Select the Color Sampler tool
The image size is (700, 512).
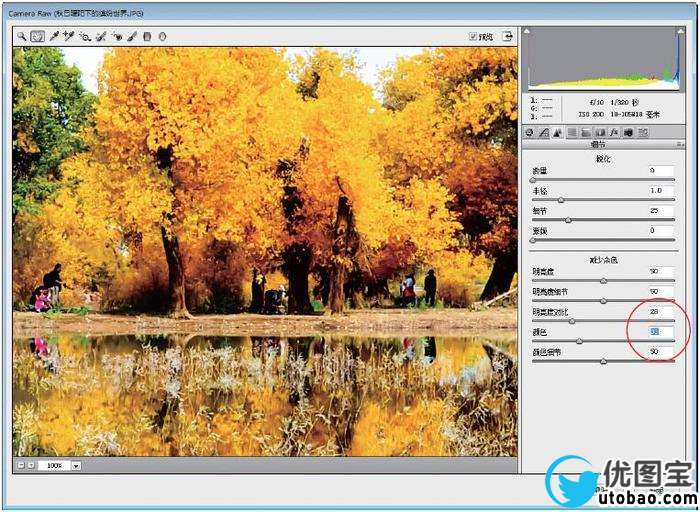[68, 37]
